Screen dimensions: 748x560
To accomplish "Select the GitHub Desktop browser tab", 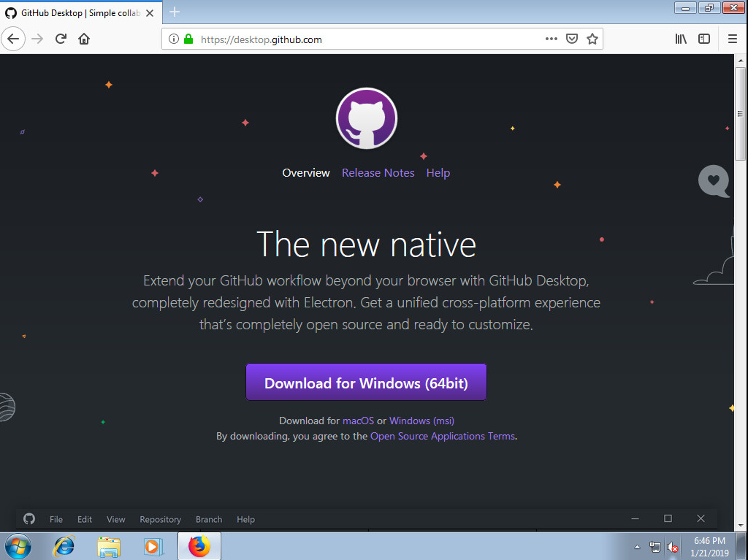I will tap(81, 13).
